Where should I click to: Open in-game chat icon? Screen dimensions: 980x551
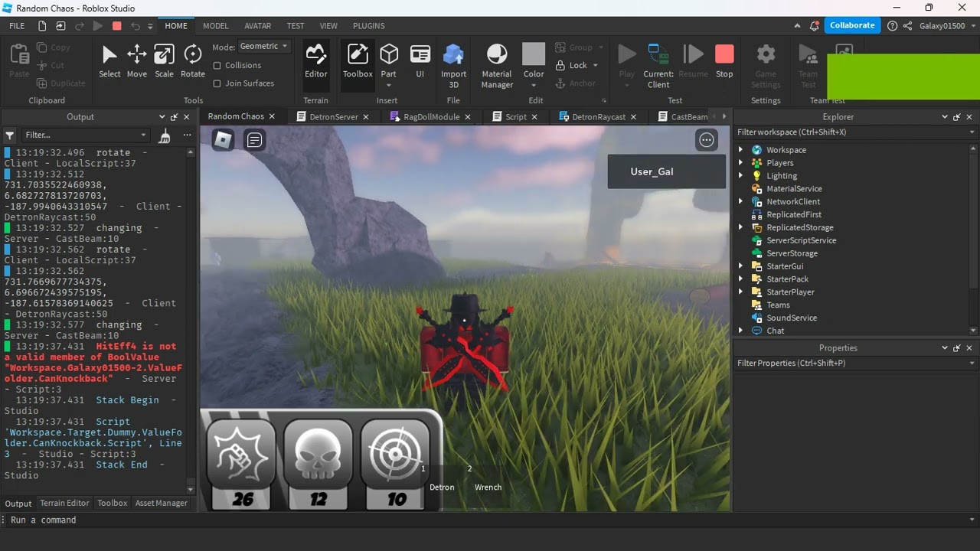[255, 140]
